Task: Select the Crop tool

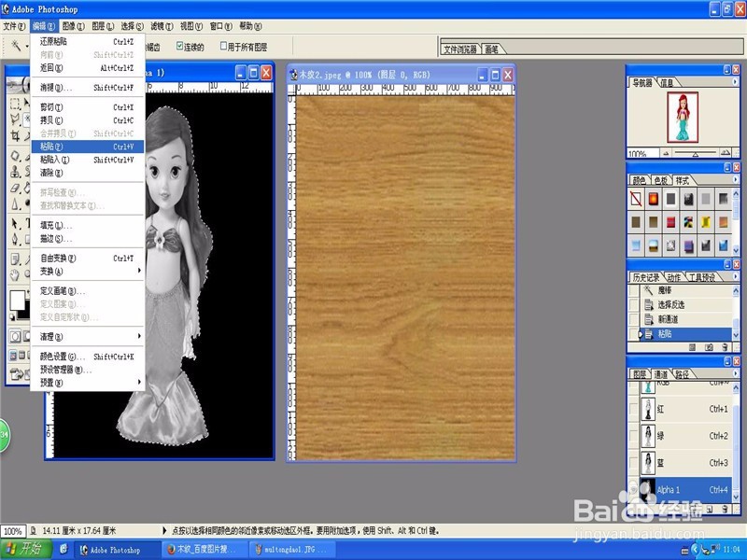Action: pyautogui.click(x=15, y=135)
